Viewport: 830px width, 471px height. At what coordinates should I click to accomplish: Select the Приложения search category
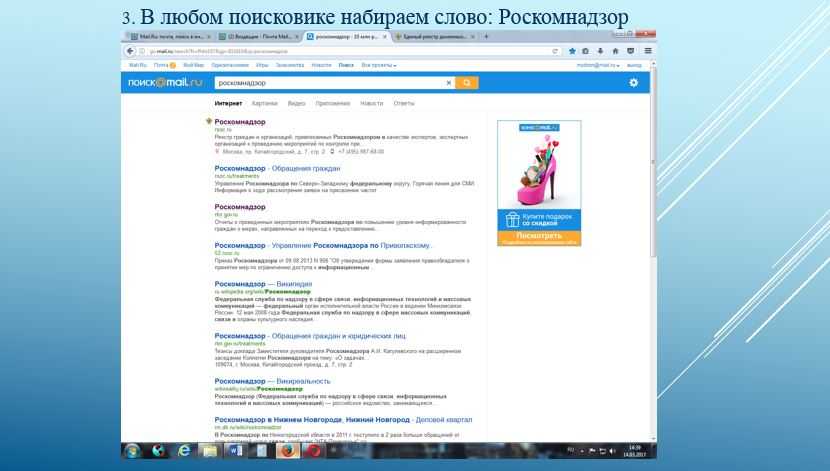coord(333,103)
